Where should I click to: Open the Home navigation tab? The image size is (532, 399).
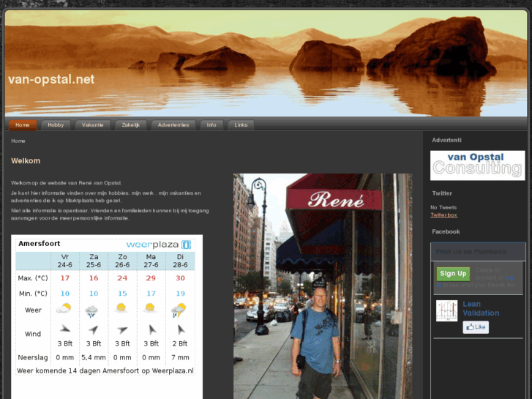click(x=22, y=125)
